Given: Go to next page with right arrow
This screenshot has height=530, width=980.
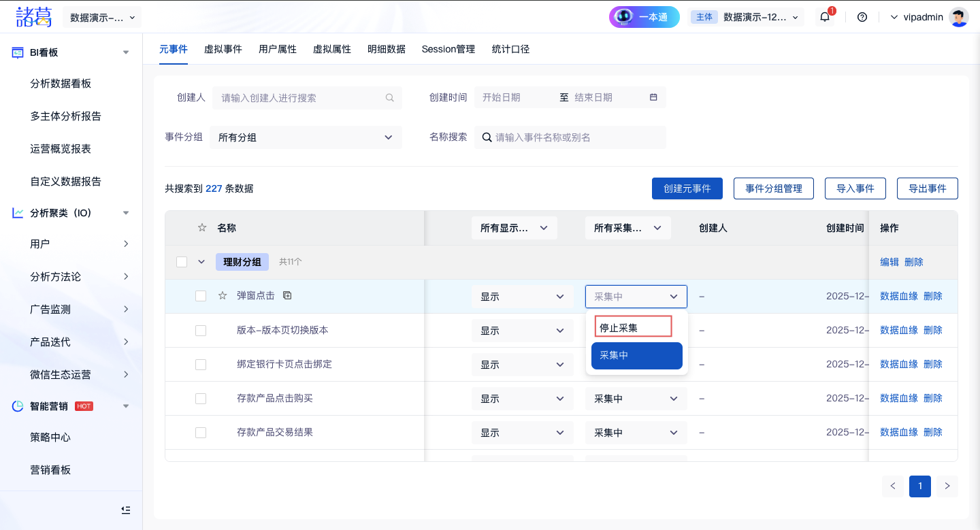Looking at the screenshot, I should point(947,486).
